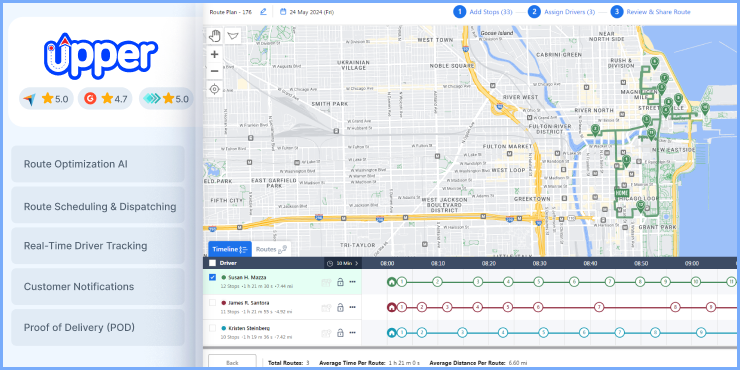Click the lock icon in Susan H. Mazza row
Image resolution: width=740 pixels, height=370 pixels.
[340, 282]
